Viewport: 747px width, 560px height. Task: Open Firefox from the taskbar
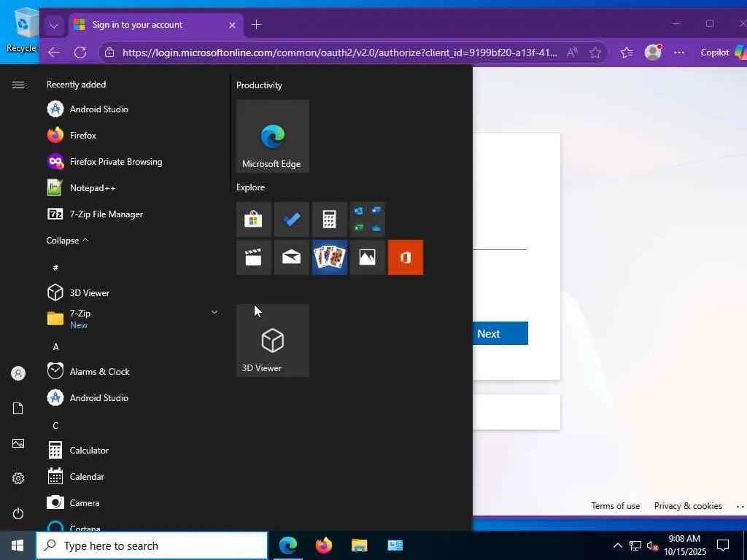pos(323,545)
